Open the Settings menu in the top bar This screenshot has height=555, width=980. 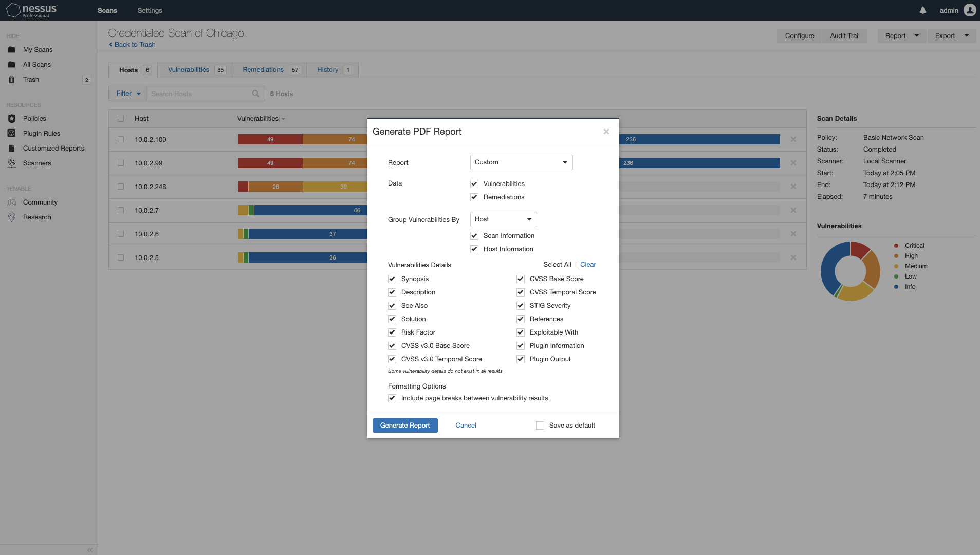click(150, 10)
